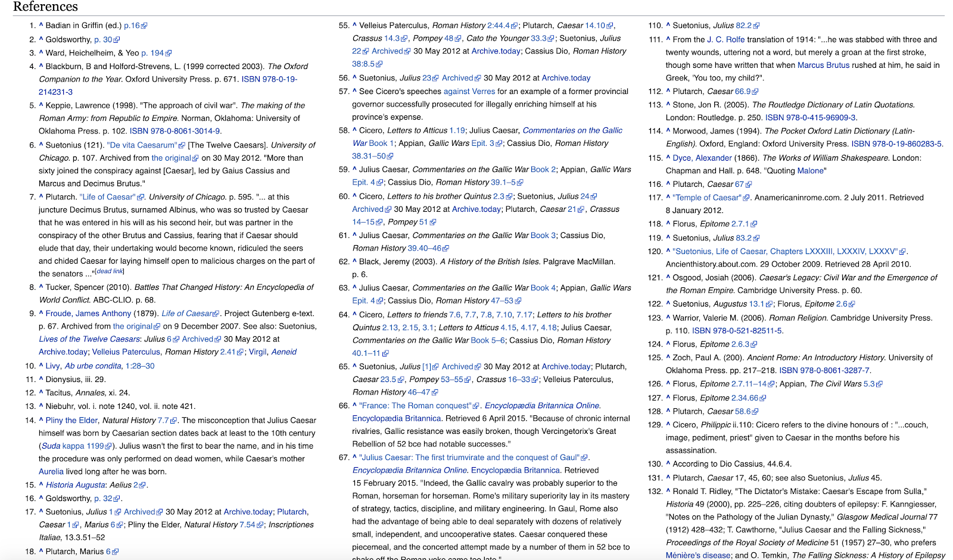Image resolution: width=953 pixels, height=560 pixels.
Task: Open Pliny the Elder link in reference 14
Action: tap(71, 420)
